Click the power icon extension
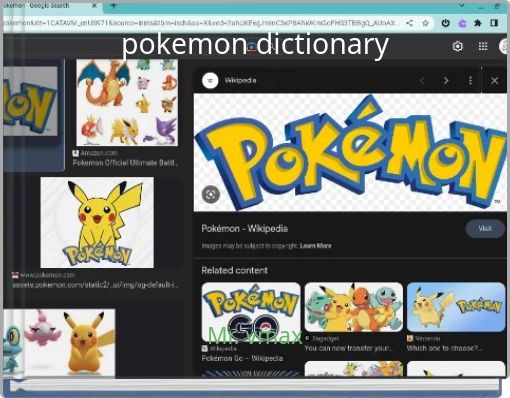 tap(445, 23)
